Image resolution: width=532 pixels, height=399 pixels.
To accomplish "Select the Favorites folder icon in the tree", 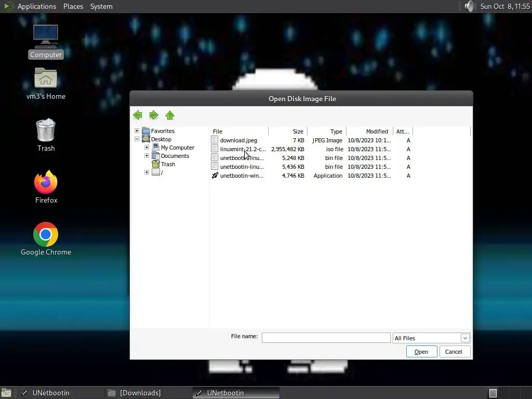I will [146, 131].
